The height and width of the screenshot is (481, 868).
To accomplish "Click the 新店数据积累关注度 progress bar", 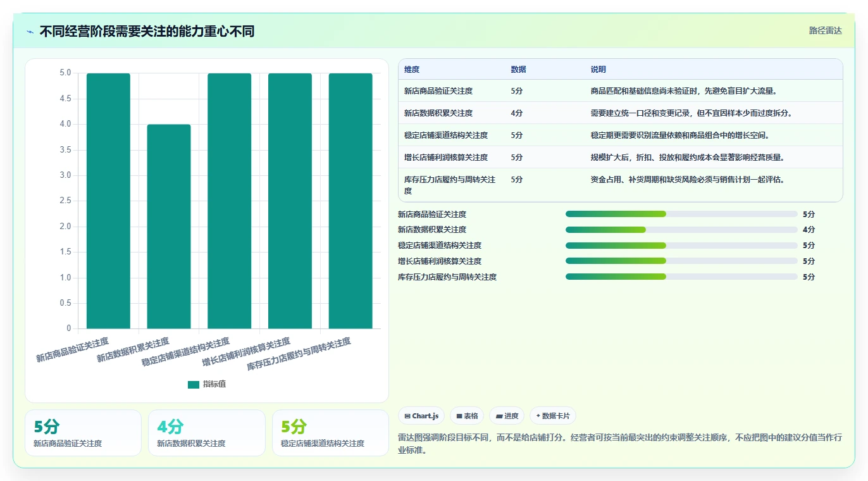I will click(x=681, y=230).
